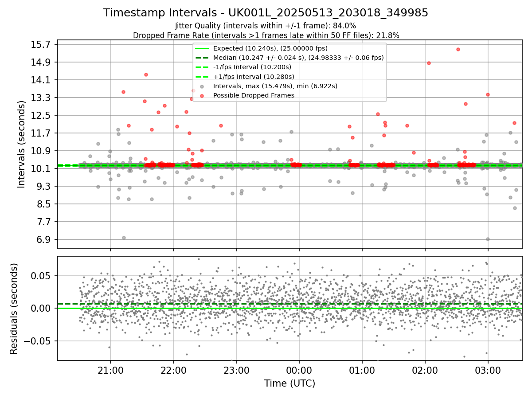Screen dimensions: 532x399
Task: Click the 'Intervals, max (15.479s)' legend entry
Action: coord(275,86)
